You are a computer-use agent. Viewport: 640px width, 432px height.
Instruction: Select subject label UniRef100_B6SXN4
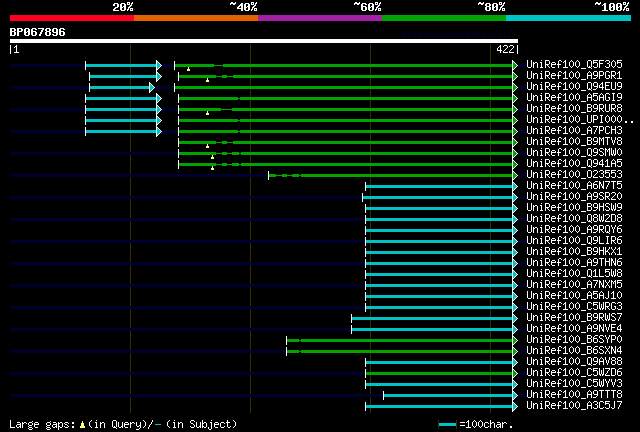tap(574, 351)
